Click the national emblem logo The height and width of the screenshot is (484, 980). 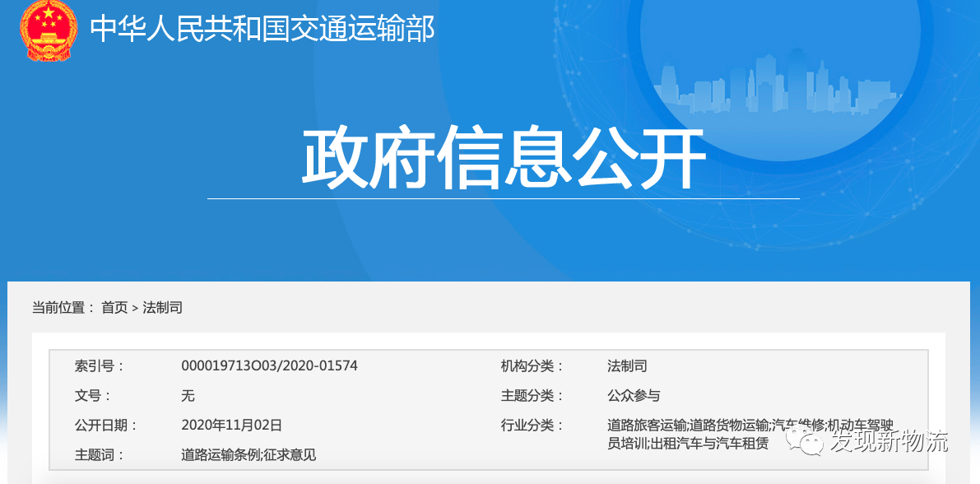point(48,30)
